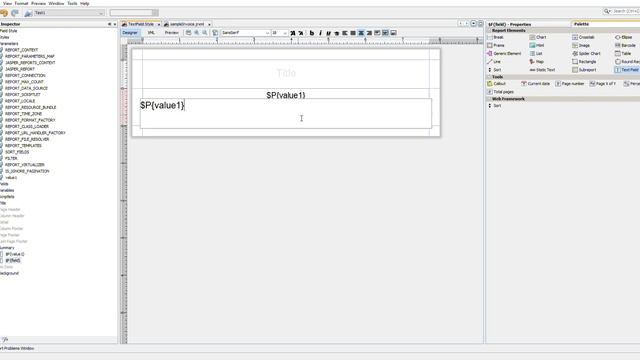Viewport: 640px width, 360px height.
Task: Open the Tools menu
Action: pyautogui.click(x=72, y=3)
